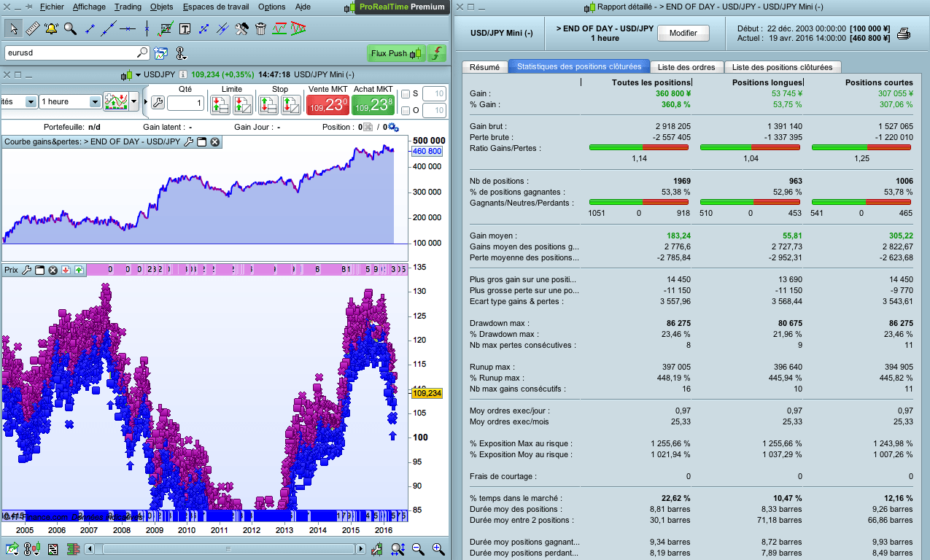Select the vertical line drawing tool

(147, 29)
